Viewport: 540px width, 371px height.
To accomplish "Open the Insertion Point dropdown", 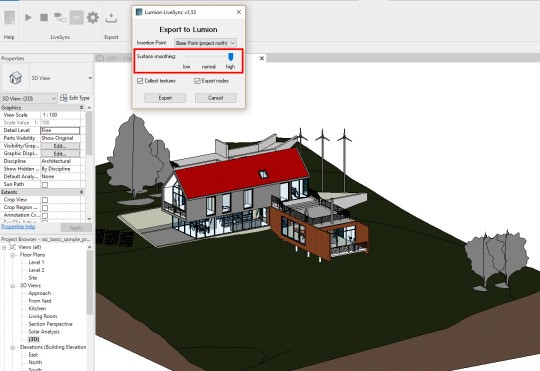I will coord(205,43).
